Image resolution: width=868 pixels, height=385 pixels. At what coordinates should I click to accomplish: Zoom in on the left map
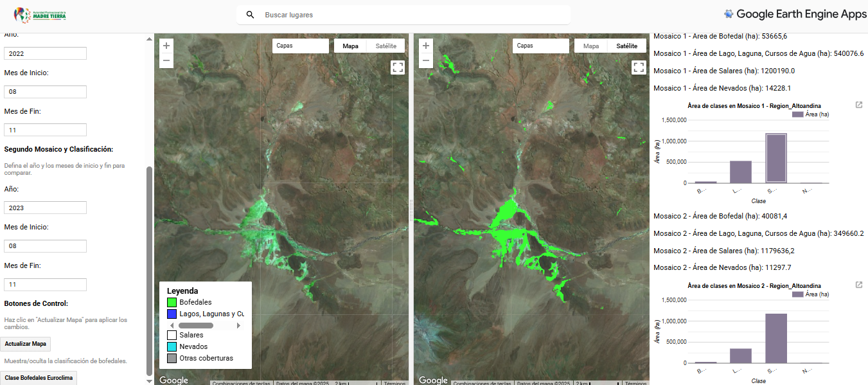pyautogui.click(x=166, y=46)
